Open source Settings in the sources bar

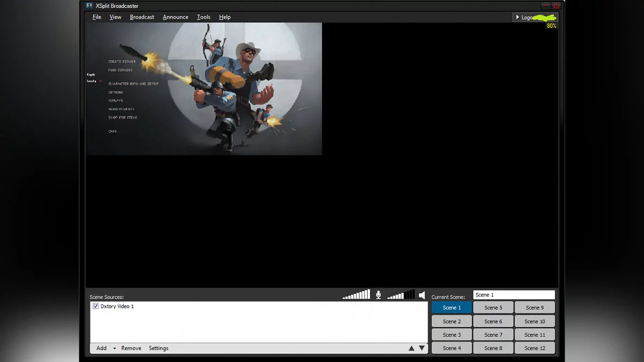pos(158,348)
